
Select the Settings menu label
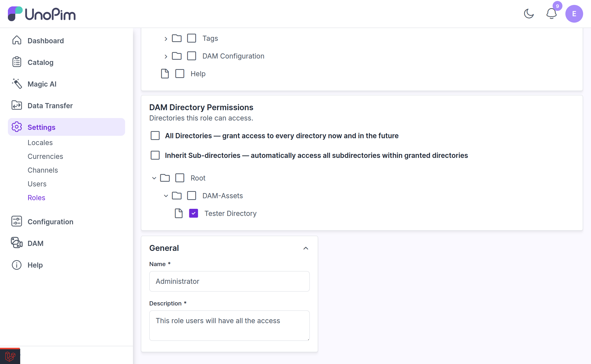click(41, 127)
